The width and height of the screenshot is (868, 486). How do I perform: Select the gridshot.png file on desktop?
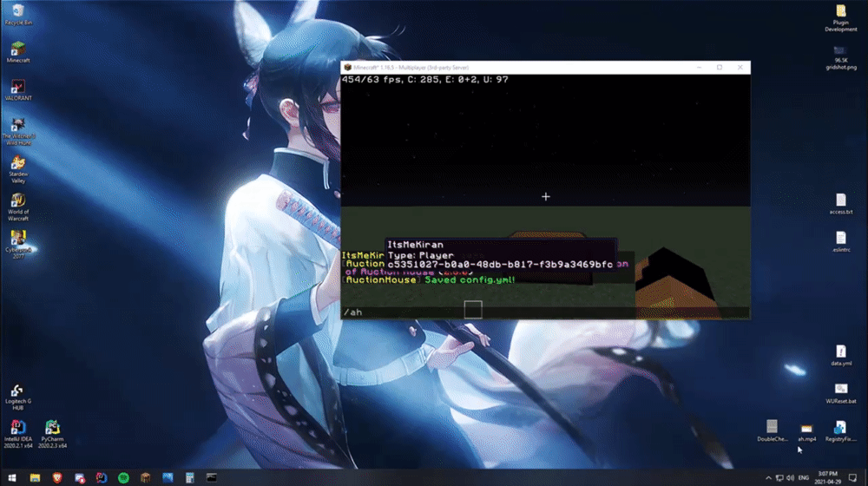841,57
